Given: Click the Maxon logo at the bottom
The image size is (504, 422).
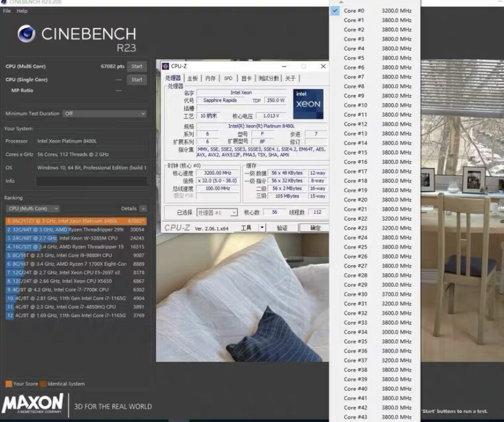Looking at the screenshot, I should pyautogui.click(x=32, y=403).
